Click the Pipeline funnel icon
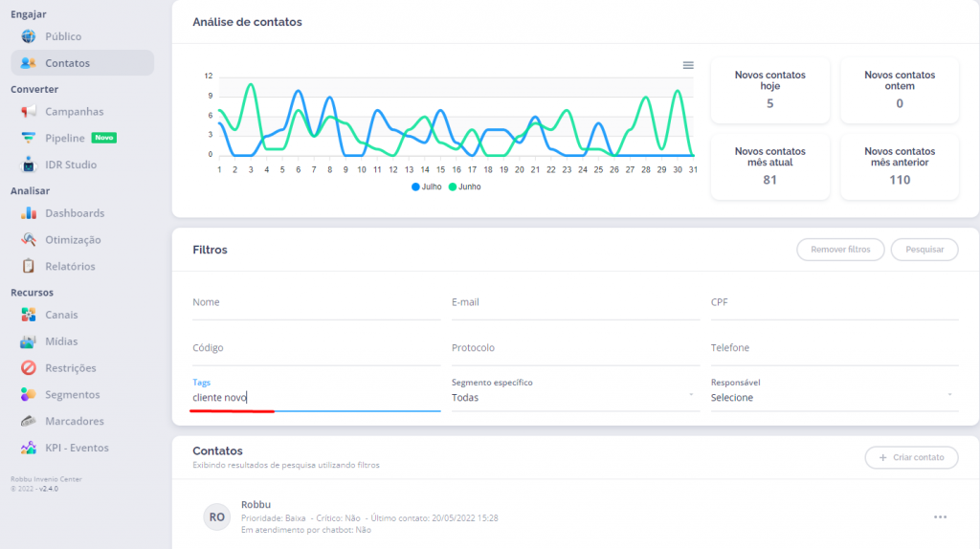Screen dimensions: 980x549 (x=29, y=139)
